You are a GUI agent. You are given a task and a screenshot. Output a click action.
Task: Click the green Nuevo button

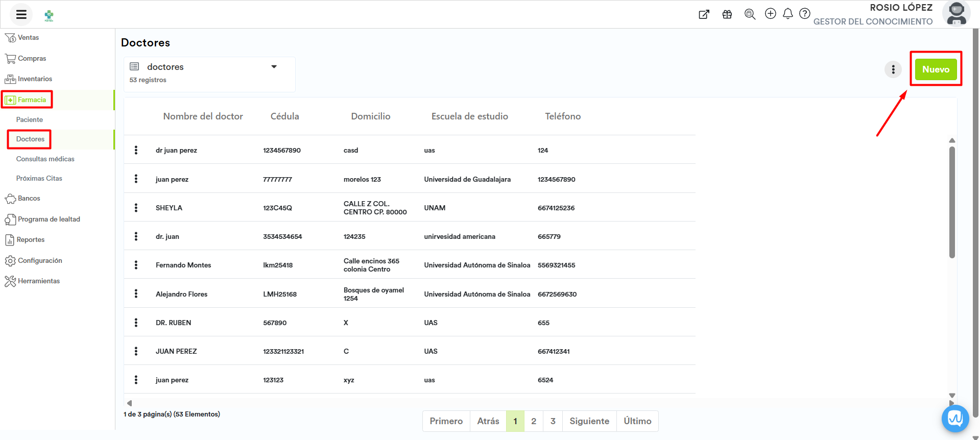[x=936, y=69]
